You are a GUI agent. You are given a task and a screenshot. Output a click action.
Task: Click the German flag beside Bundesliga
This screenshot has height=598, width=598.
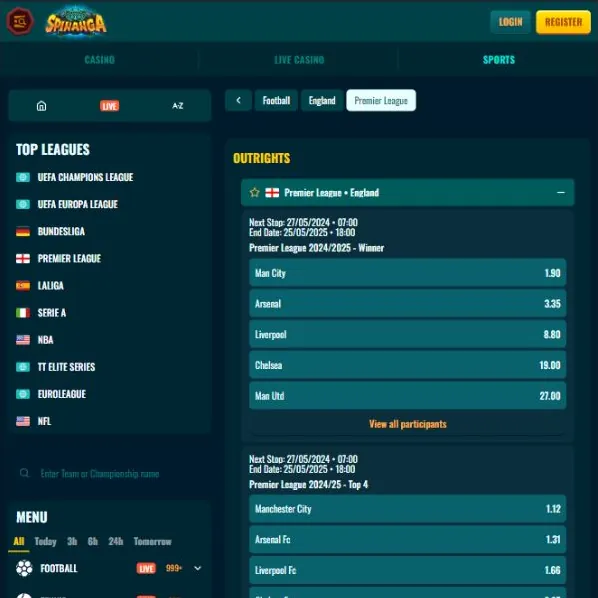pyautogui.click(x=23, y=231)
